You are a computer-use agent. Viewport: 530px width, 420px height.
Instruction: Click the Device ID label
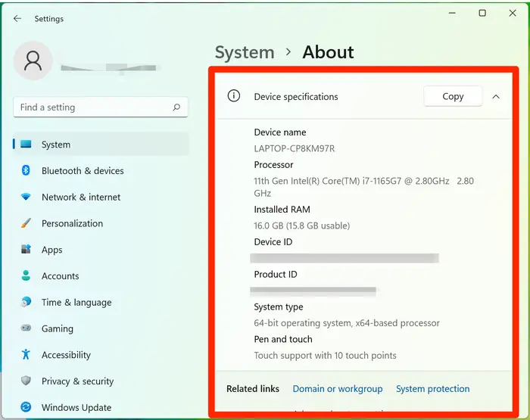273,242
